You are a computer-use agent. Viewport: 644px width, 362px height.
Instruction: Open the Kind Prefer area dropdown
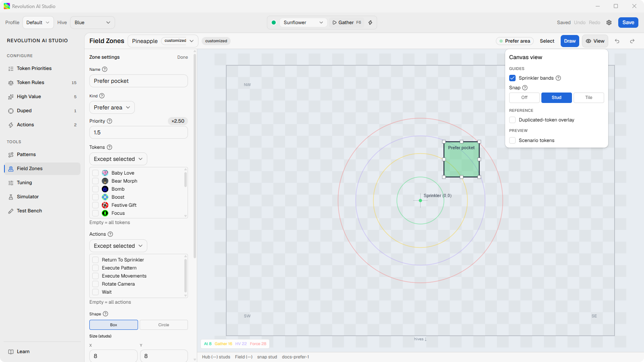pyautogui.click(x=112, y=107)
